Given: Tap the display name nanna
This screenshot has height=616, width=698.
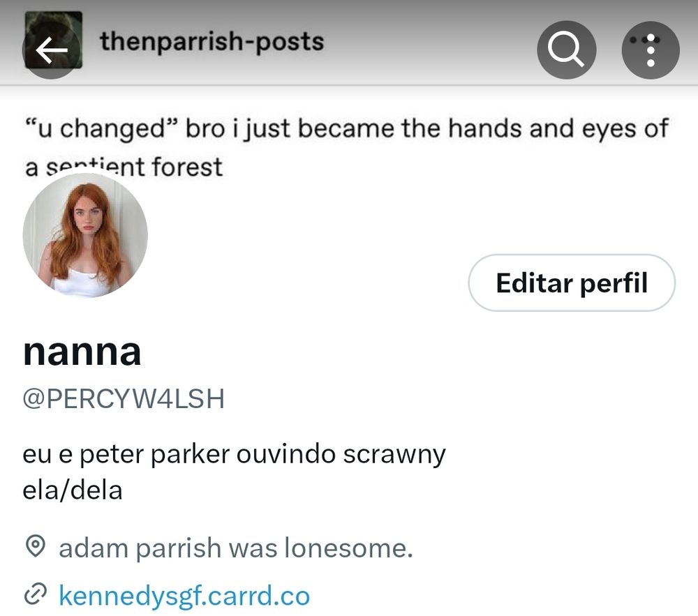Looking at the screenshot, I should 82,352.
